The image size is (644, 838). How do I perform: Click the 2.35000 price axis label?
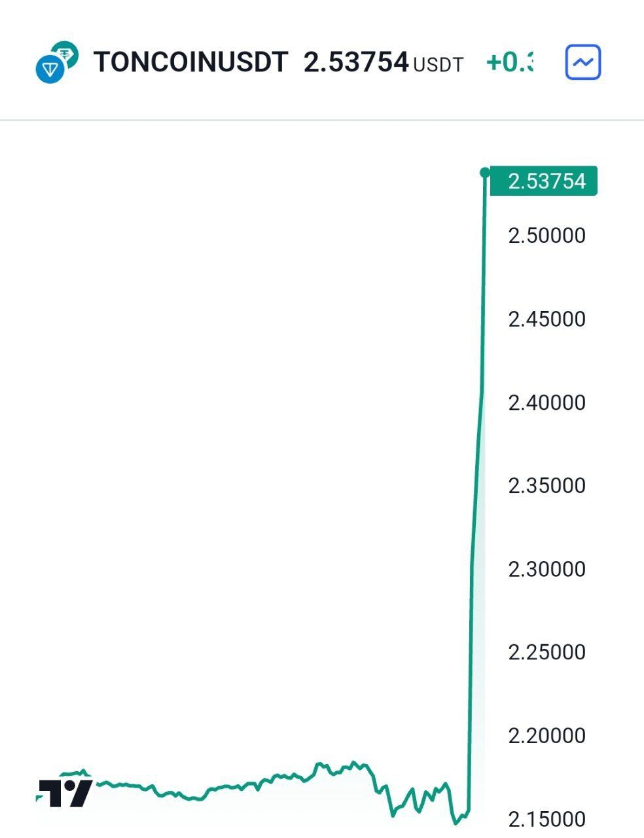click(x=546, y=485)
